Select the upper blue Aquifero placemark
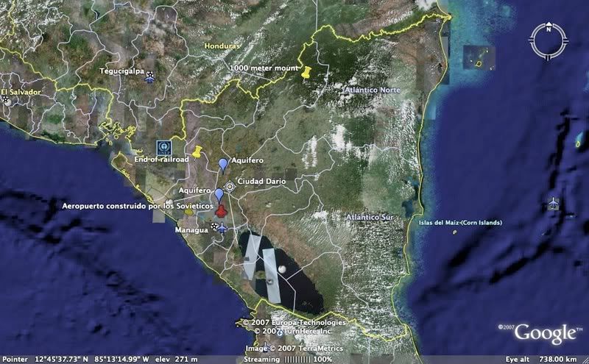The height and width of the screenshot is (364, 589). click(x=224, y=164)
